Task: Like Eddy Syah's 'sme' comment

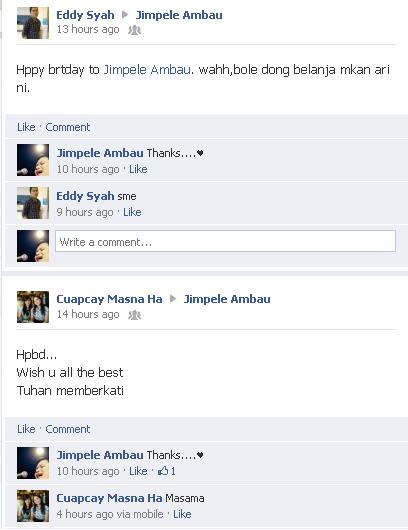Action: pyautogui.click(x=132, y=212)
